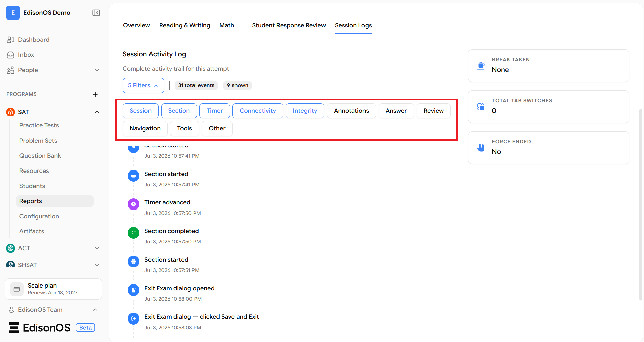The height and width of the screenshot is (342, 644).
Task: Switch to the Math tab
Action: pyautogui.click(x=227, y=25)
